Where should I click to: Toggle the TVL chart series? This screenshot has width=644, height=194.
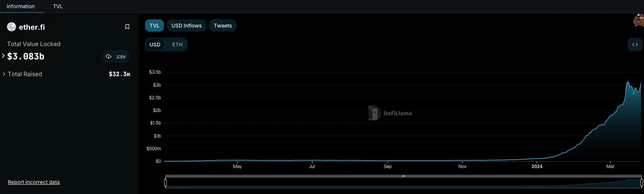154,26
